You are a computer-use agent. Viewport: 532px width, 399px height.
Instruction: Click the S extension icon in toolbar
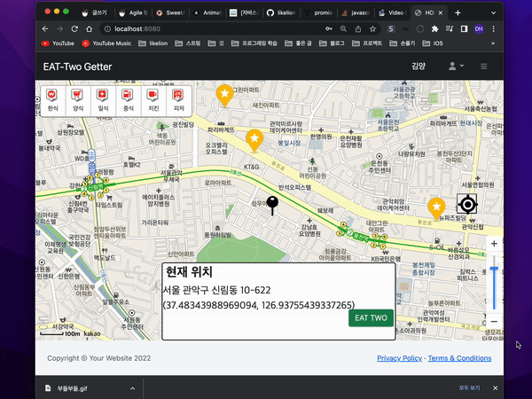point(391,29)
